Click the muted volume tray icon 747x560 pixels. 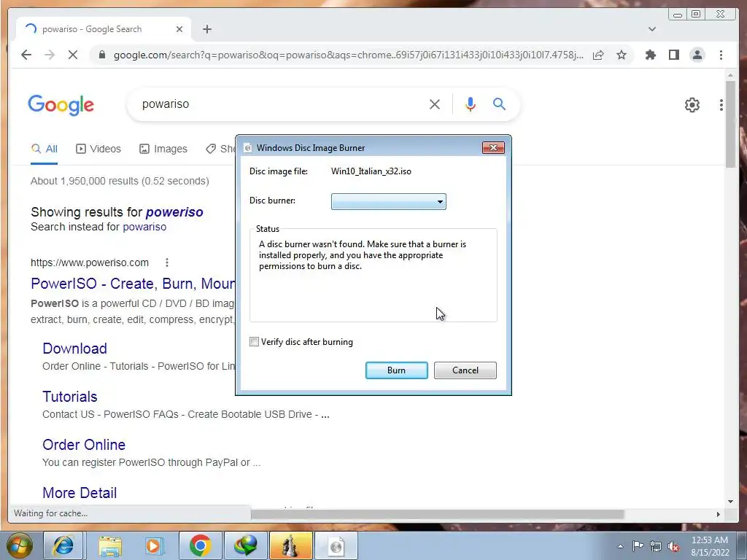[x=673, y=547]
